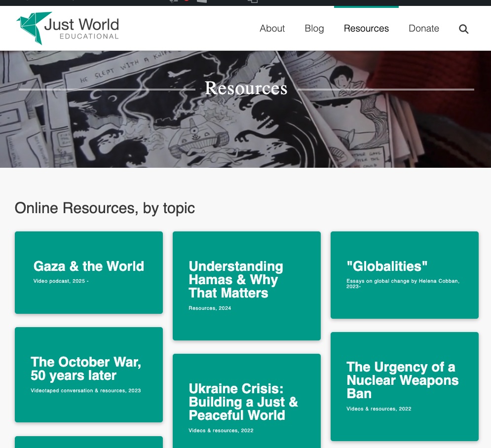This screenshot has height=448, width=491.
Task: Open The Urgency of a Nuclear Weapons Ban
Action: click(402, 380)
